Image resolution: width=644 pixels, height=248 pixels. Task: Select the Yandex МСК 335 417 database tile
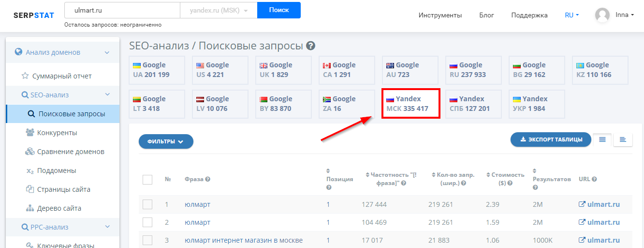(x=410, y=104)
